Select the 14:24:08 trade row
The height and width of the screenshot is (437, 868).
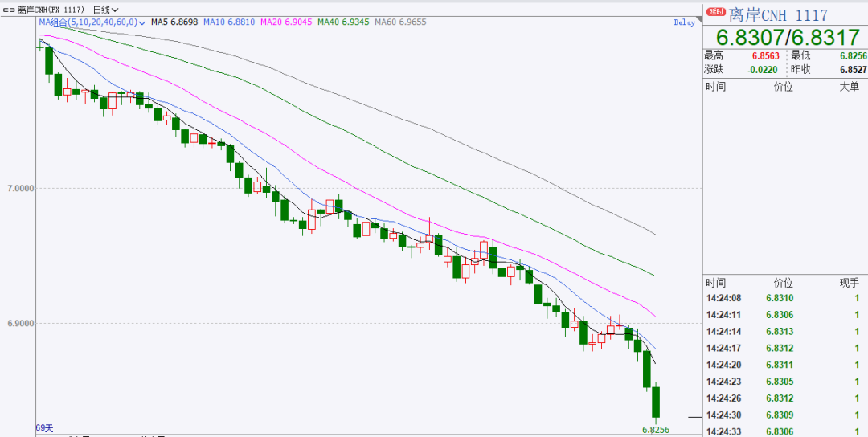coord(784,298)
